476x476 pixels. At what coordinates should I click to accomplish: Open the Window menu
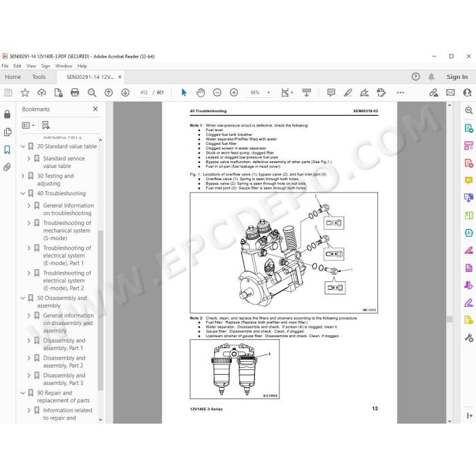[64, 66]
